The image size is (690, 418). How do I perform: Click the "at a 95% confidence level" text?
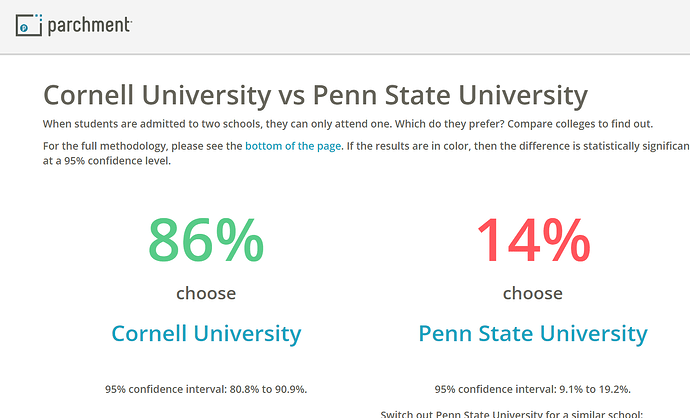pyautogui.click(x=110, y=160)
